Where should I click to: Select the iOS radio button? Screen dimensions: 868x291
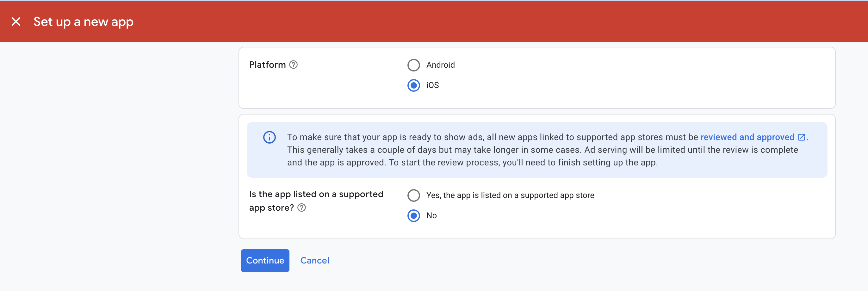click(x=413, y=85)
